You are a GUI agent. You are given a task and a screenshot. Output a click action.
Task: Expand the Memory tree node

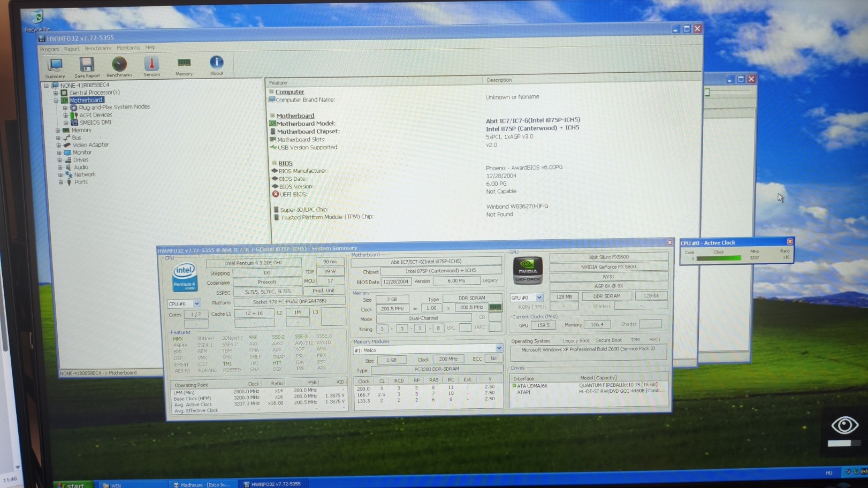[58, 131]
